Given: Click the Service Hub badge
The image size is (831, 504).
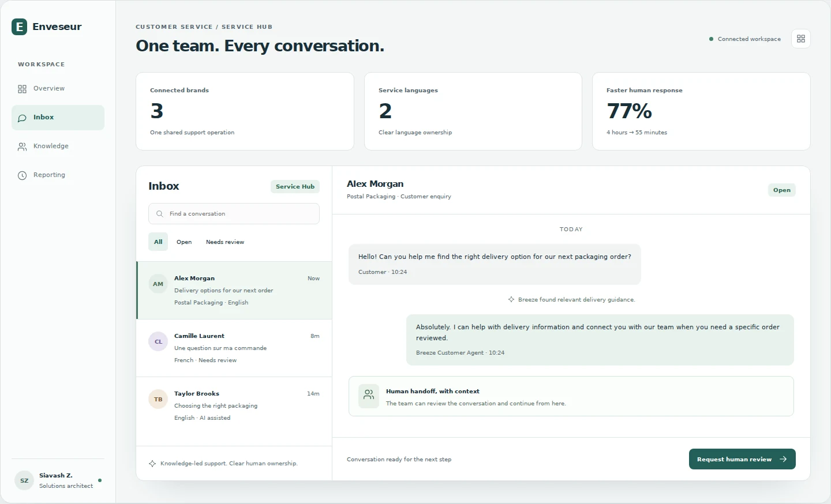Looking at the screenshot, I should tap(295, 187).
